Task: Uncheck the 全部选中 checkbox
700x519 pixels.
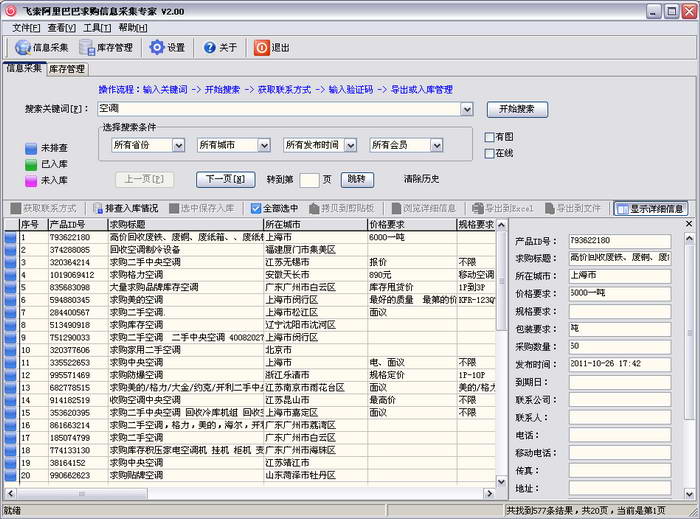Action: [255, 208]
